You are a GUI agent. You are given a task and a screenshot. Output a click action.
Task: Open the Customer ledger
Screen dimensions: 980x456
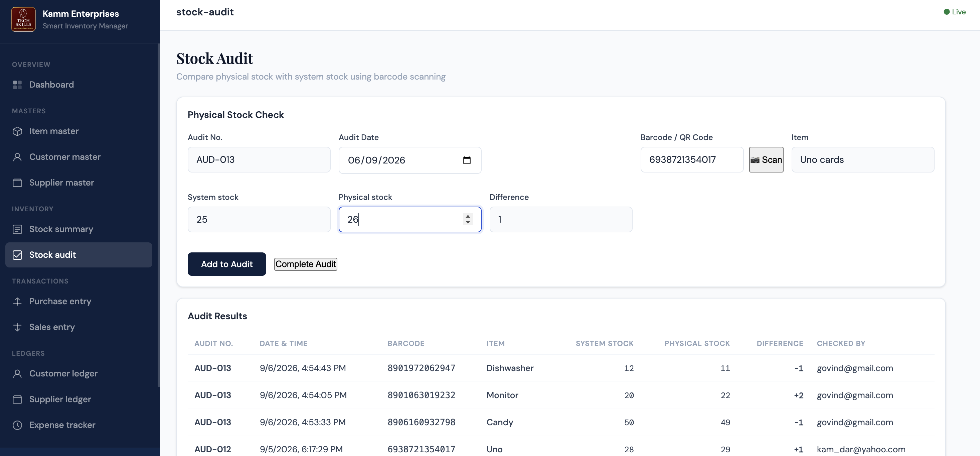(x=79, y=374)
